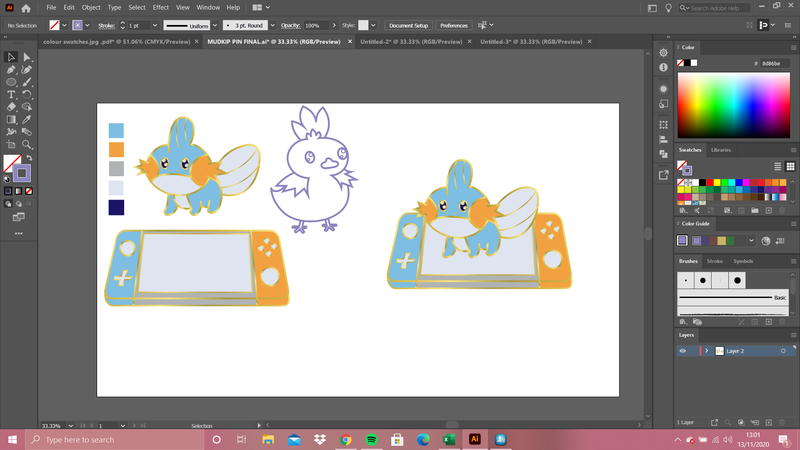Screen dimensions: 800x450
Task: Set paint type to Gradient
Action: pos(19,191)
